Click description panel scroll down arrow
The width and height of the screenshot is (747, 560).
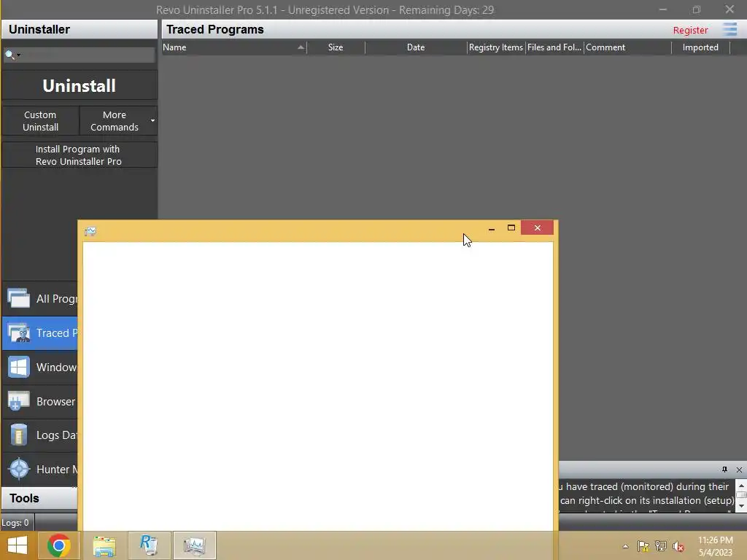tap(741, 506)
